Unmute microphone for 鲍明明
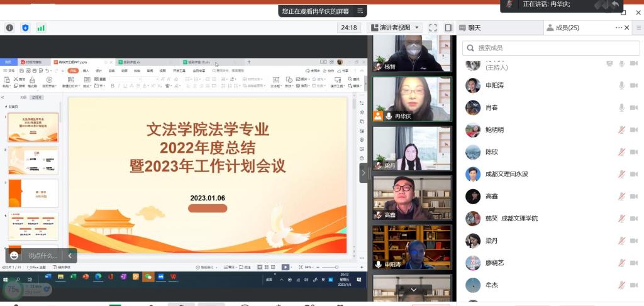644x306 pixels. 621,130
